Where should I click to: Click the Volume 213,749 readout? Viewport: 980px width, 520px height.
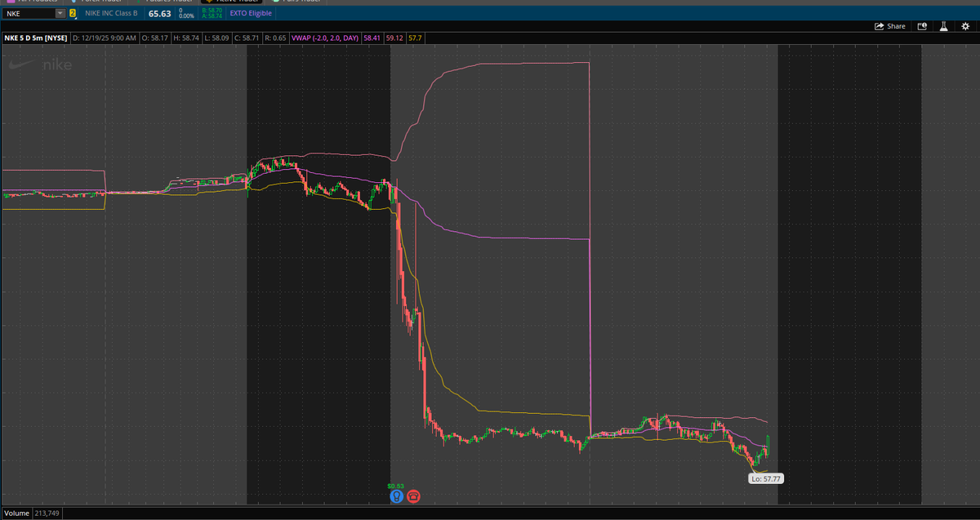(x=33, y=513)
